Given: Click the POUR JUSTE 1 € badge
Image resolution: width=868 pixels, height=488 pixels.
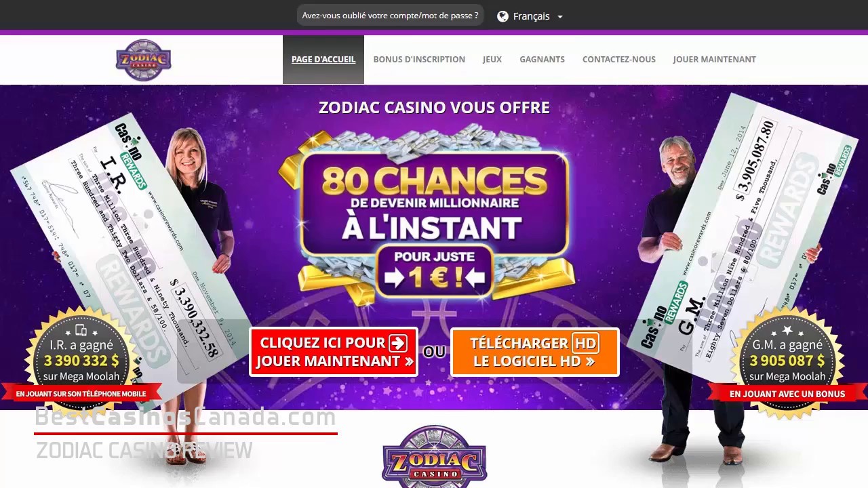Looking at the screenshot, I should pos(435,271).
